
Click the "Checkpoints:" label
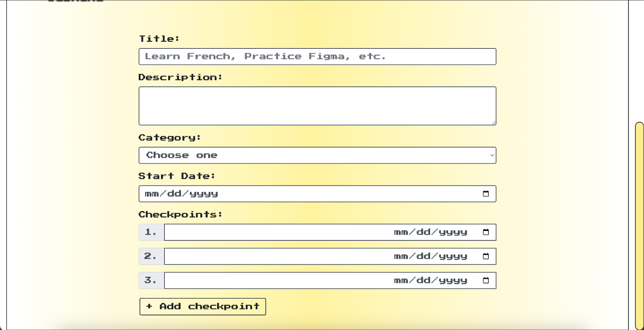coord(180,214)
